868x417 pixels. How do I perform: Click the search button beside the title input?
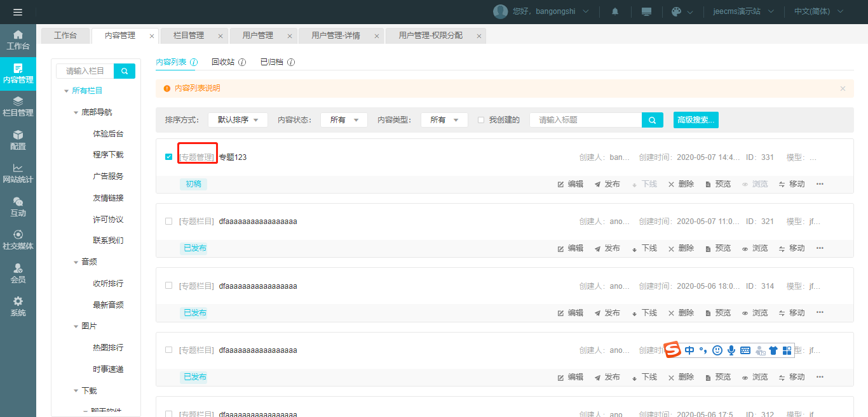[x=652, y=120]
